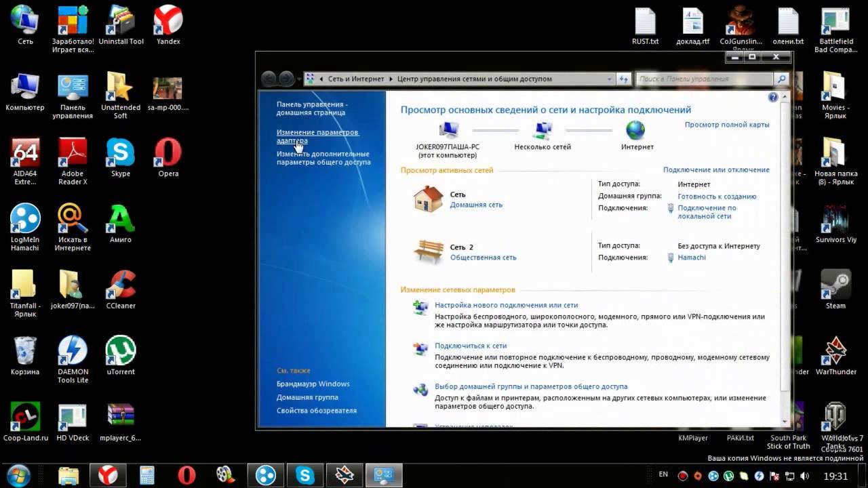This screenshot has height=488, width=868.
Task: Launch Амиго browser desktop shortcut
Action: (121, 224)
